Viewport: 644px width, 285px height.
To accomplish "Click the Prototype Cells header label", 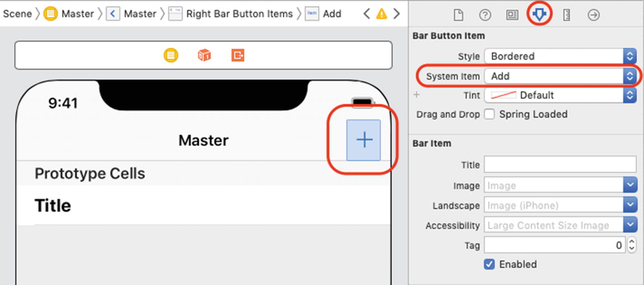I will (90, 173).
